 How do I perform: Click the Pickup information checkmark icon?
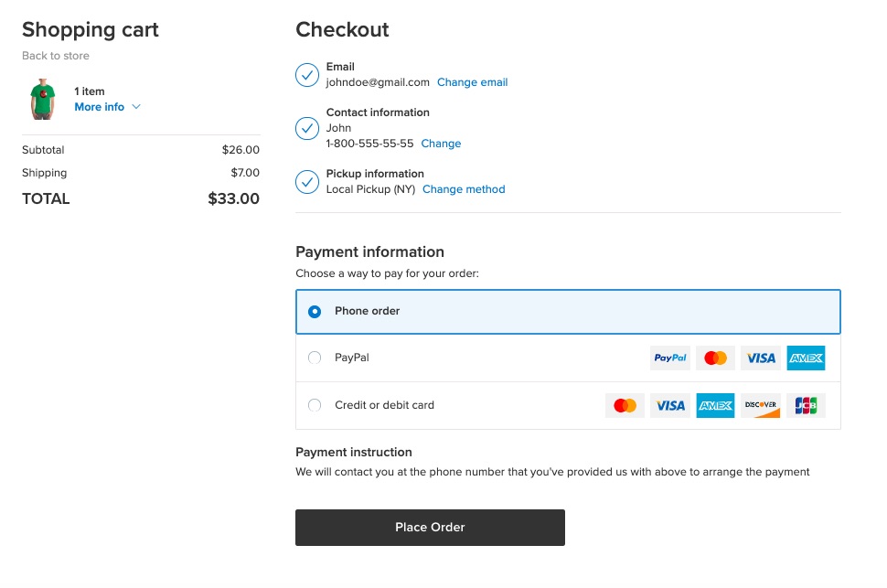[307, 182]
